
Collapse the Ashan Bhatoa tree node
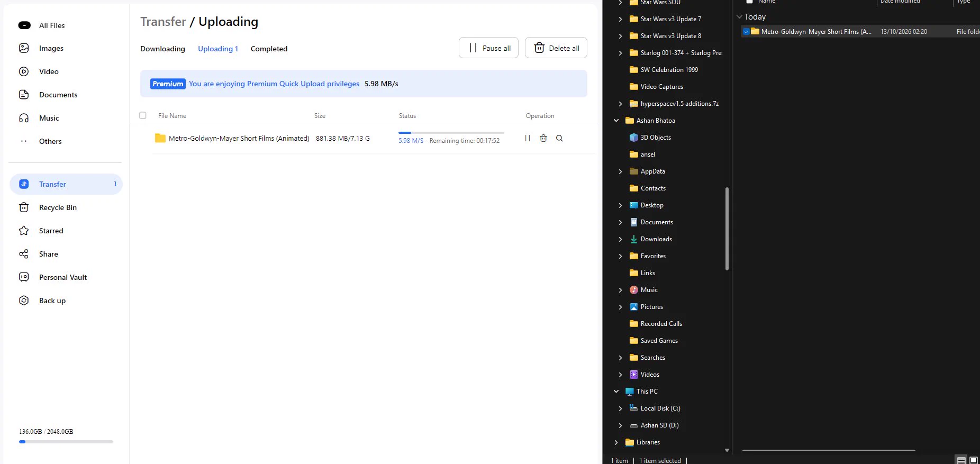pyautogui.click(x=616, y=121)
